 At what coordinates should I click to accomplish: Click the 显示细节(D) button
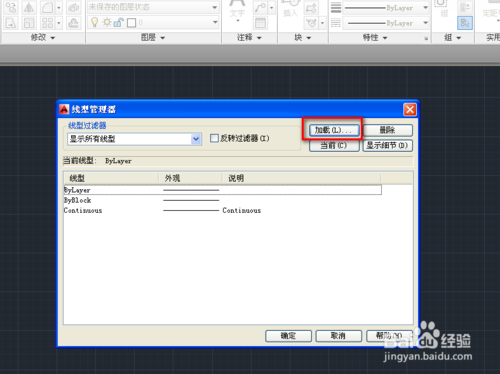click(x=388, y=146)
